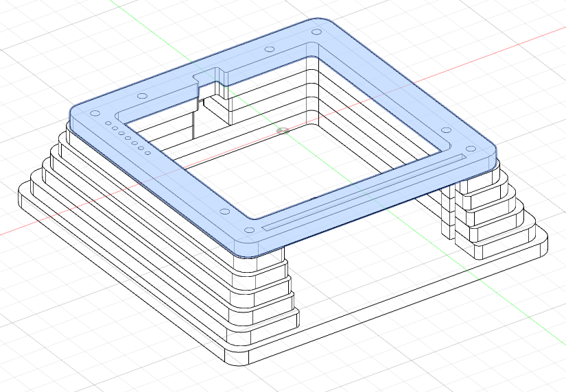The height and width of the screenshot is (392, 566).
Task: Select the hole at the frame's rightmost corner
Action: (x=471, y=149)
